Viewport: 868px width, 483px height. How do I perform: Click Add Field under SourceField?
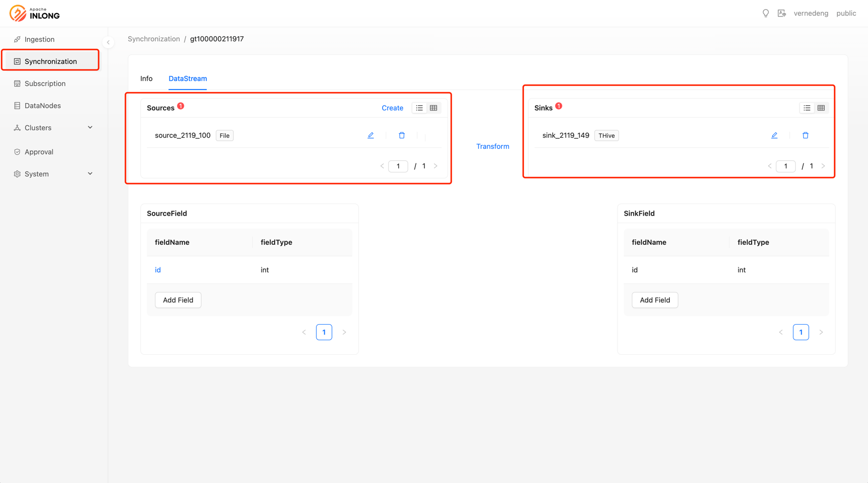tap(178, 300)
